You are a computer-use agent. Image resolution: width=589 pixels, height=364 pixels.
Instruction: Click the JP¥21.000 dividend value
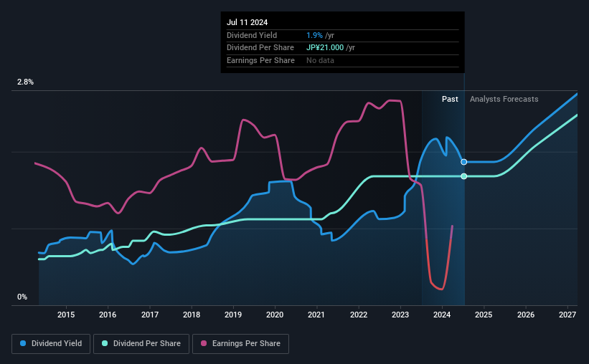tap(325, 48)
